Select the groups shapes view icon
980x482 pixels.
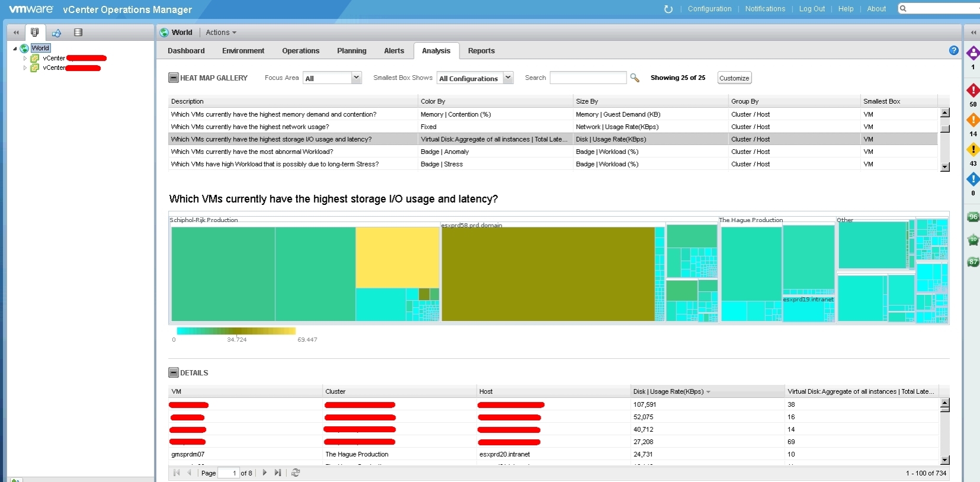(x=56, y=33)
